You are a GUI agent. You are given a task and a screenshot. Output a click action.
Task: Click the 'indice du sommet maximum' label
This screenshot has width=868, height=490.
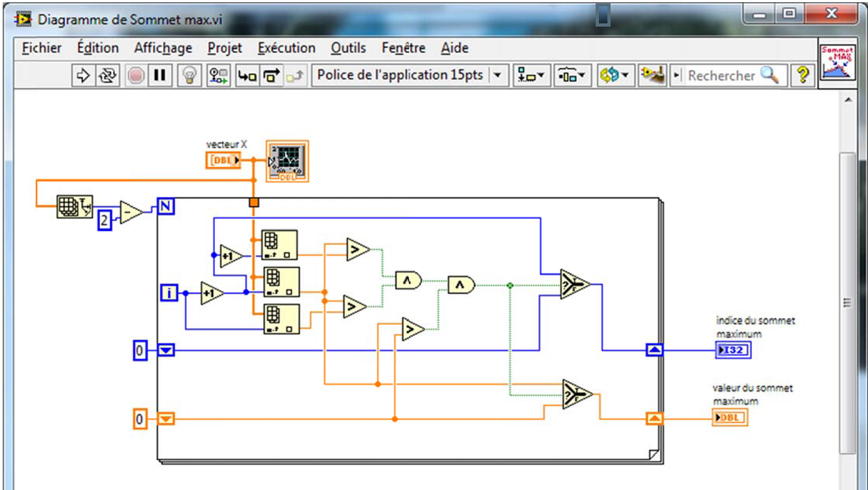(x=756, y=327)
